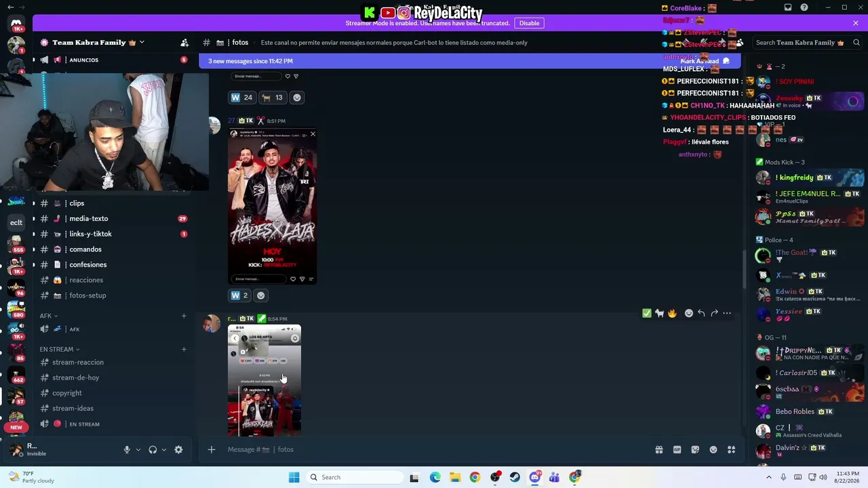Jump to unread servers with NEW badge
Viewport: 868px width, 488px height.
coord(16,428)
